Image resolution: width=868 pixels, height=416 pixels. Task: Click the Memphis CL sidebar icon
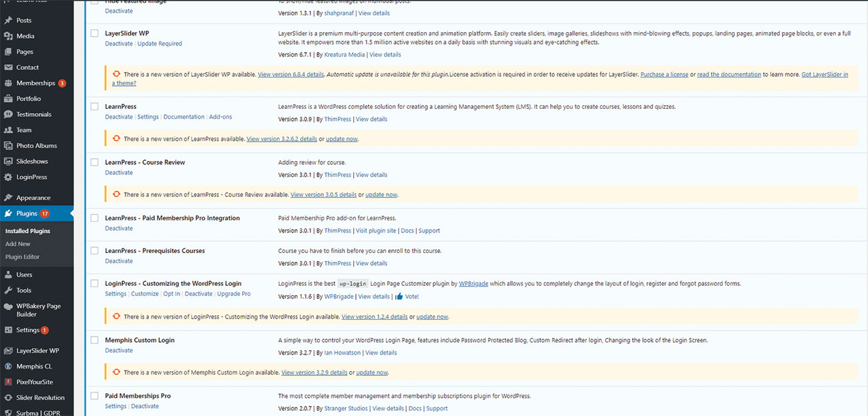click(x=8, y=367)
